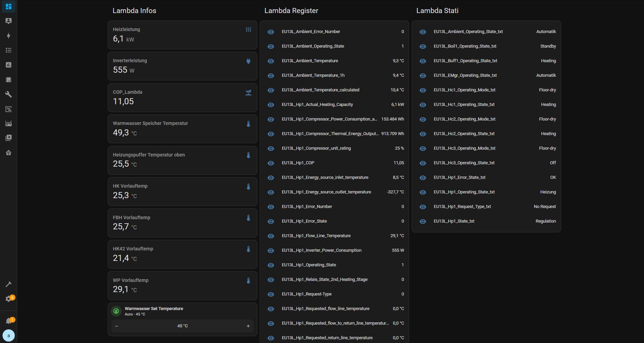Image resolution: width=644 pixels, height=343 pixels.
Task: Click eye icon beside EU13L_Hp1_COP
Action: pyautogui.click(x=271, y=163)
